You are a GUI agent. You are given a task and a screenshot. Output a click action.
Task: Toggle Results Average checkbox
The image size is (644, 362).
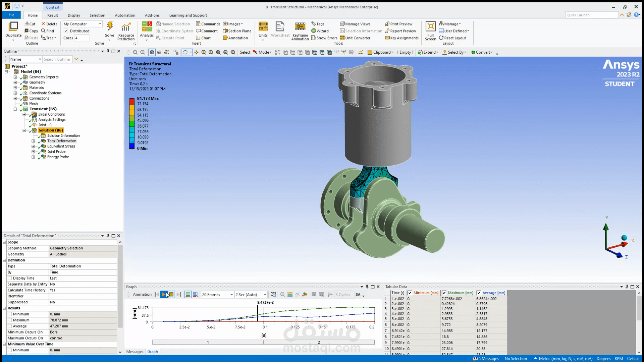10,326
